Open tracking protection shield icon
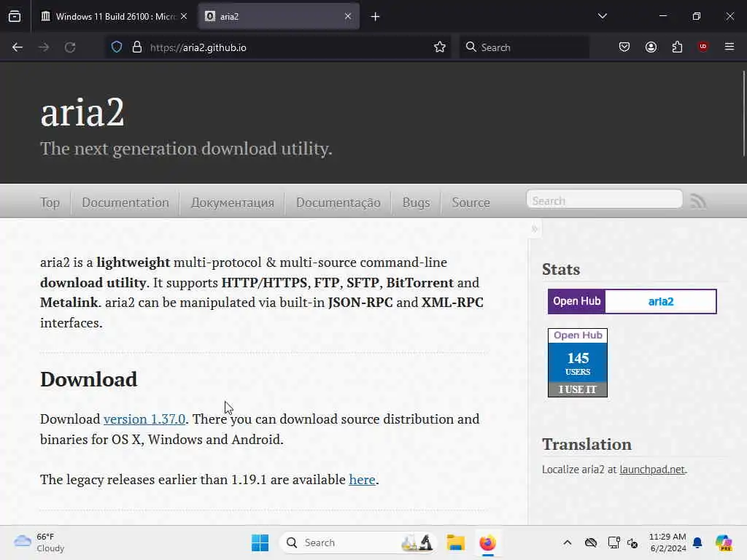The width and height of the screenshot is (747, 560). [117, 47]
